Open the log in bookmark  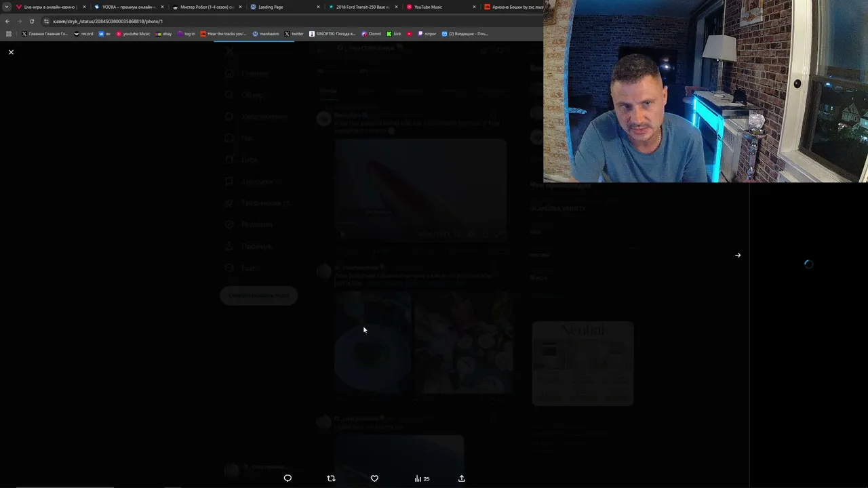coord(186,33)
